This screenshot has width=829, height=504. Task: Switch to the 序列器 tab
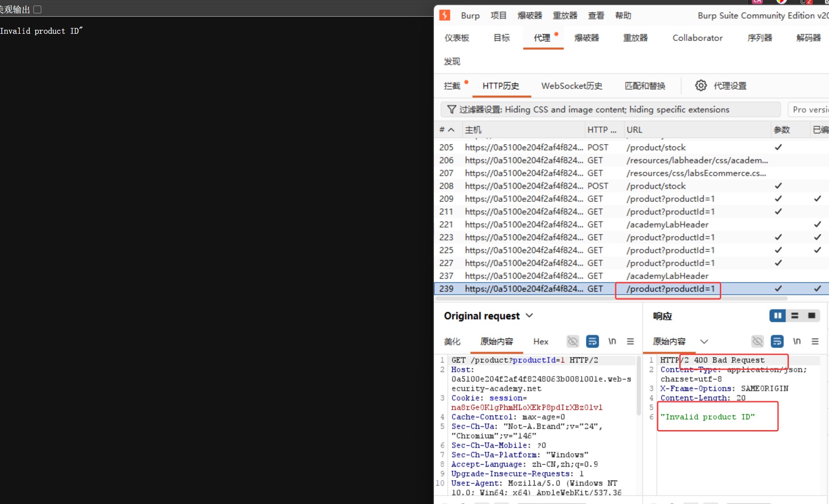click(760, 38)
